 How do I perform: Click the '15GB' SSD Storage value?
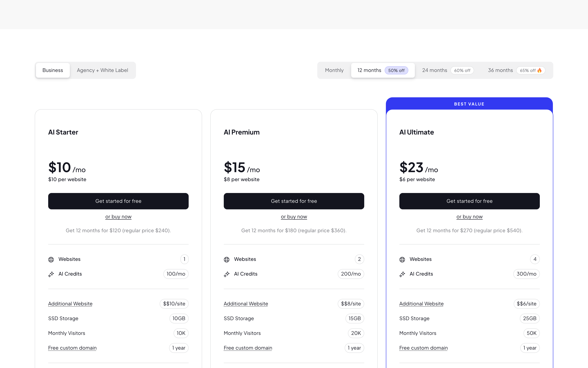[x=355, y=319]
